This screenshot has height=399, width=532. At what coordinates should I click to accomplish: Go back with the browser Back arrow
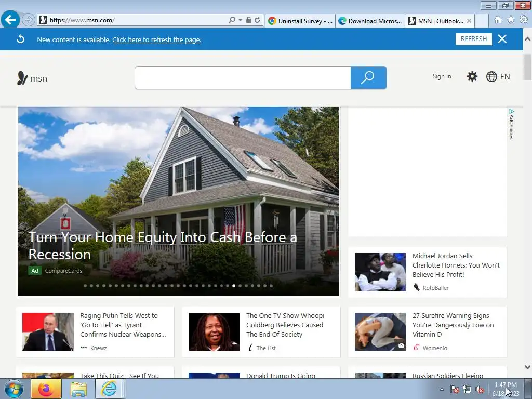(x=10, y=20)
